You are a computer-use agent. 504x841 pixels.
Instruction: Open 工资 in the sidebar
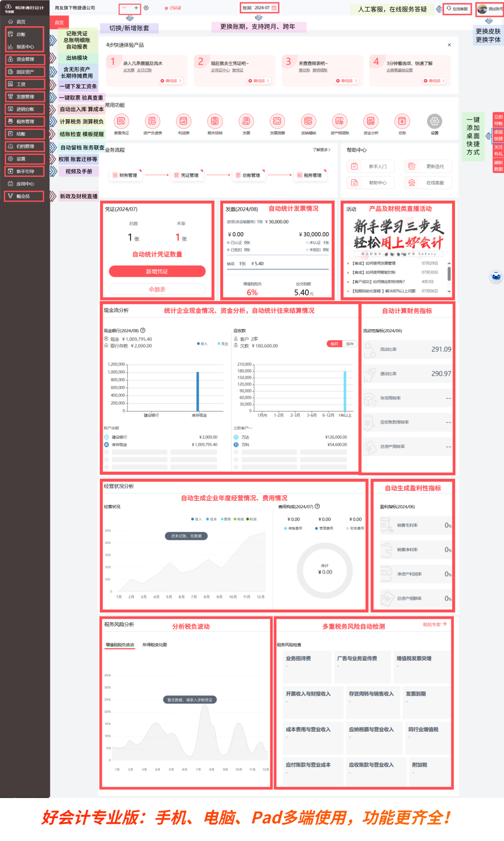25,84
